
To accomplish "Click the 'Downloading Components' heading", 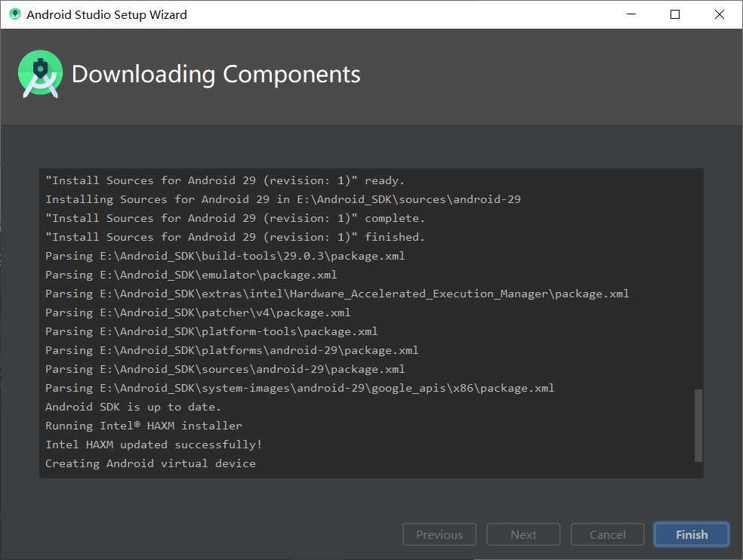I will coord(216,75).
